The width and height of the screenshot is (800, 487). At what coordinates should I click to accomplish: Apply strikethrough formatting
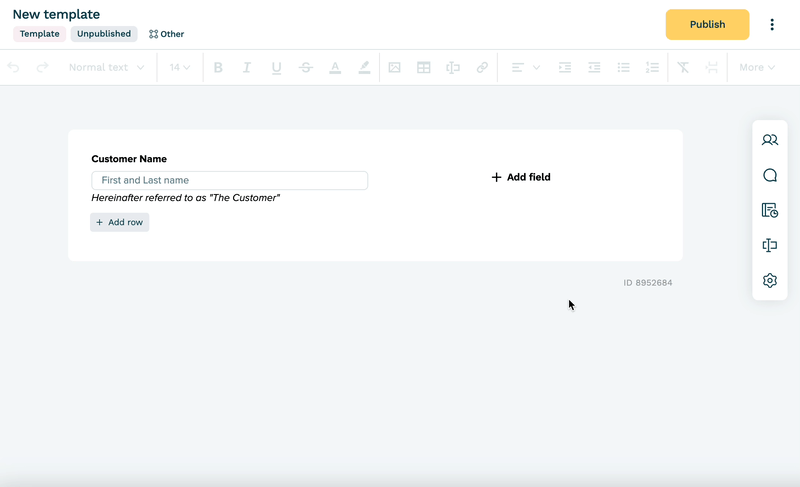pos(306,67)
